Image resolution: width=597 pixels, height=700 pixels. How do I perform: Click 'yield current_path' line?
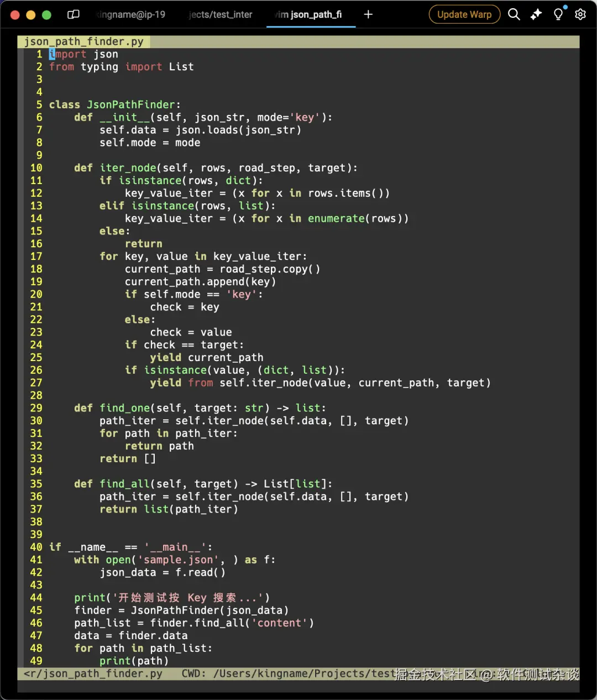(207, 358)
